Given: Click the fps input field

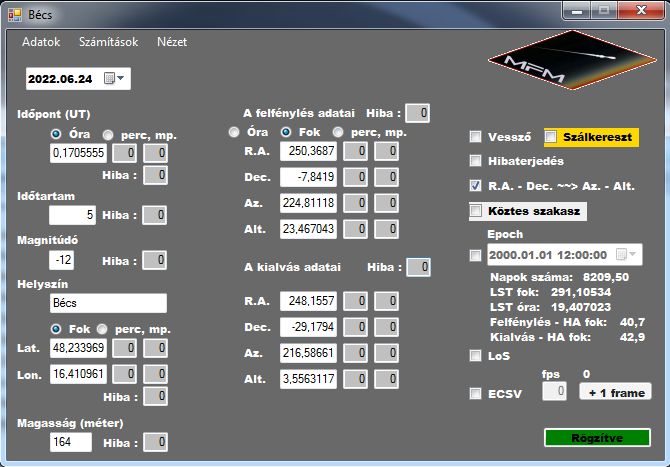Looking at the screenshot, I should [x=555, y=391].
